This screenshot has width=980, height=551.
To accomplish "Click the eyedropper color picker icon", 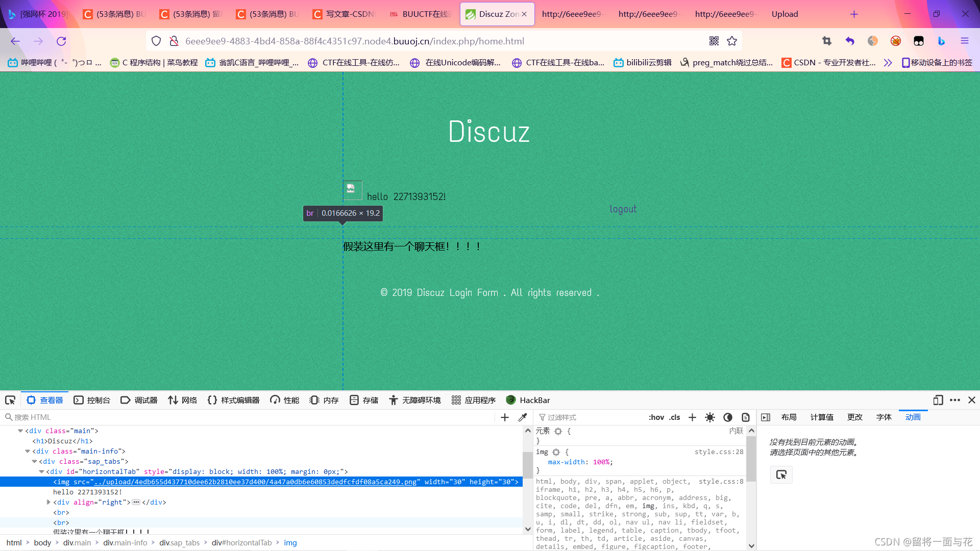I will pos(522,417).
